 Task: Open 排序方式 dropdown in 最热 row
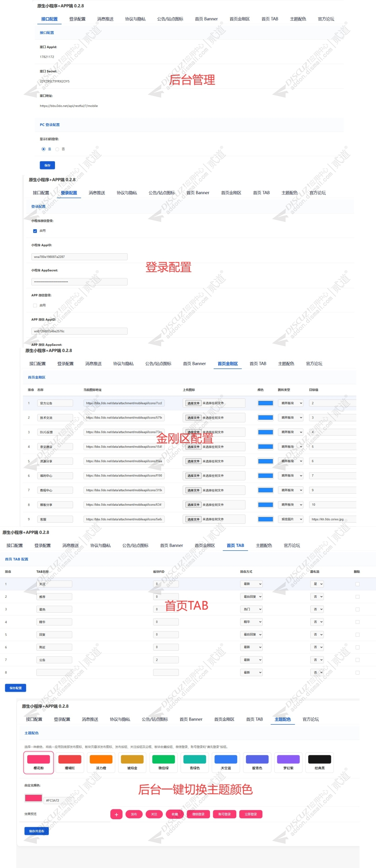251,609
